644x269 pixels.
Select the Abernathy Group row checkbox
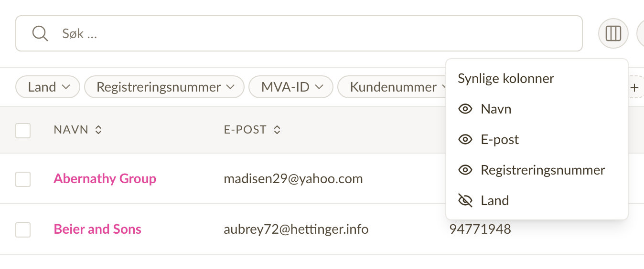coord(23,179)
